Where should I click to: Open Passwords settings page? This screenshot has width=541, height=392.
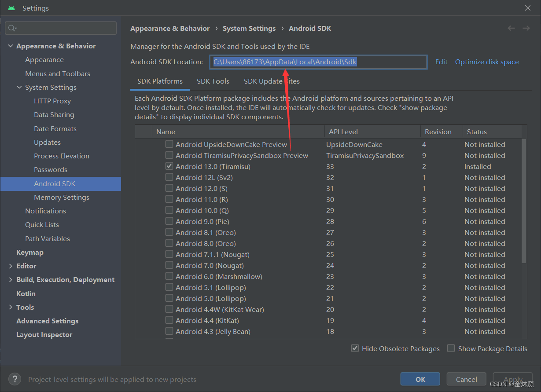coord(50,169)
